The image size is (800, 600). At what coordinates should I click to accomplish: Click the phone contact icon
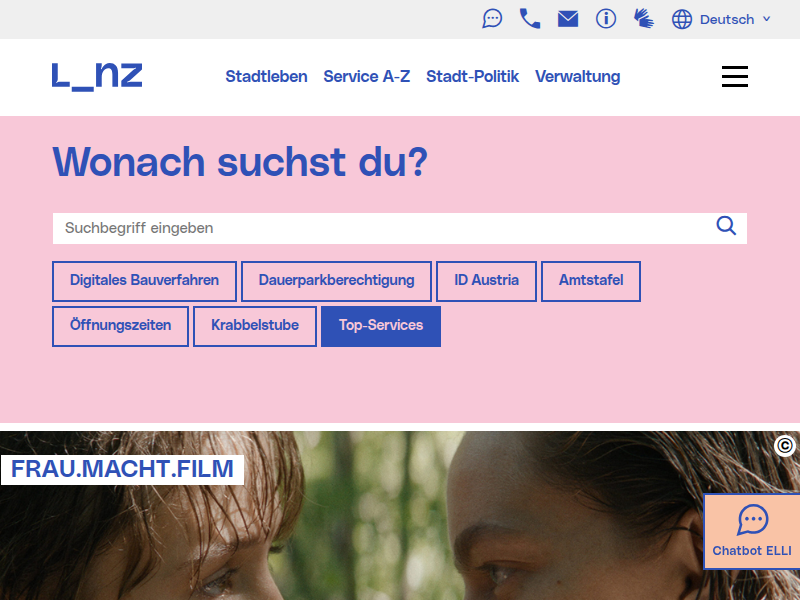click(530, 19)
